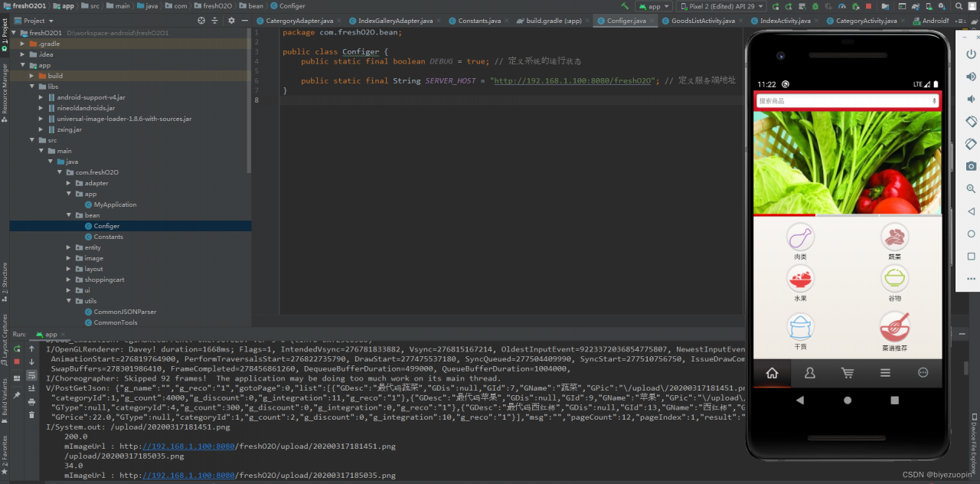980x484 pixels.
Task: Click the emulator volume up icon
Action: [x=971, y=77]
